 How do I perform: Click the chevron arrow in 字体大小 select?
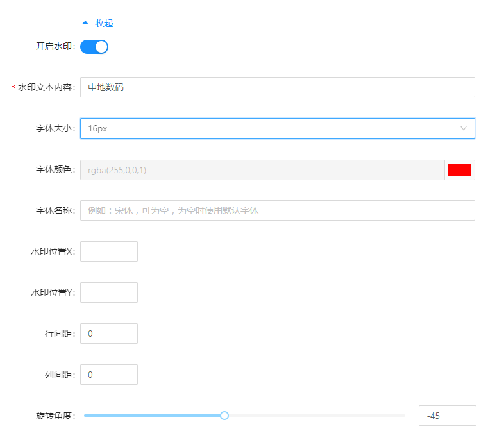tap(464, 128)
